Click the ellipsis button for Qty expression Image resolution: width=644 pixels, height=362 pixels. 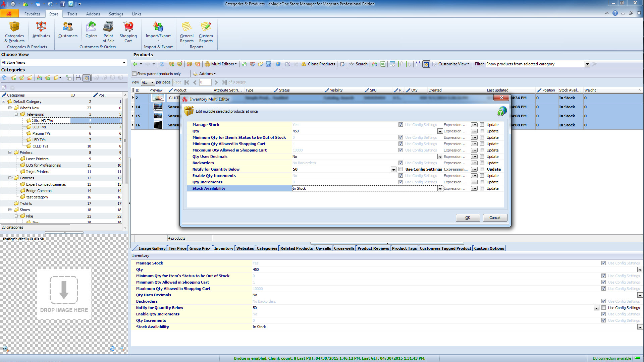coord(474,131)
